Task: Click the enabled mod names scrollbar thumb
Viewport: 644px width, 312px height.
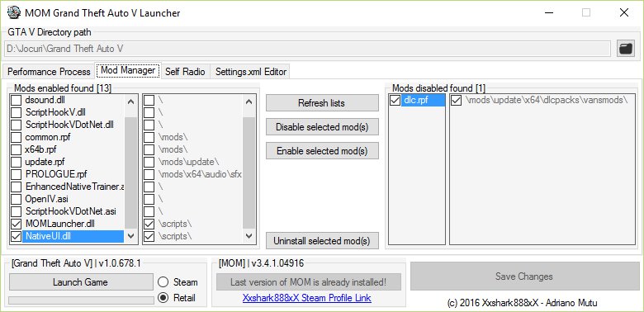Action: [131, 173]
